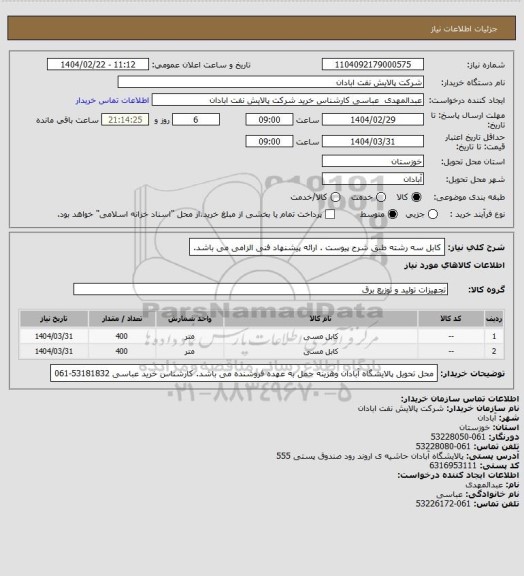
Task: Tick the اسناد خزانه اسلامی payment checkbox
Action: [330, 214]
